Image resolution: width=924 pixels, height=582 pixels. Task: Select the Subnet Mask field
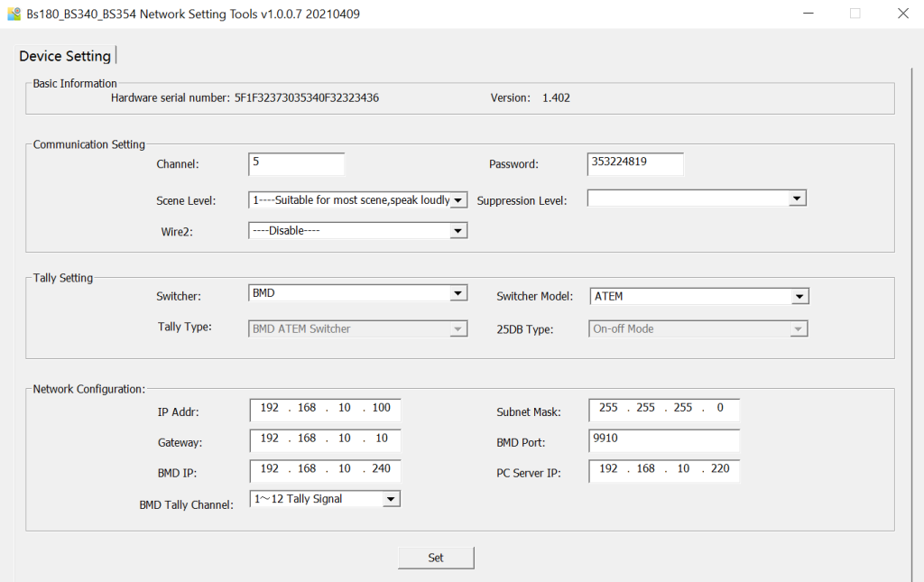(x=663, y=409)
